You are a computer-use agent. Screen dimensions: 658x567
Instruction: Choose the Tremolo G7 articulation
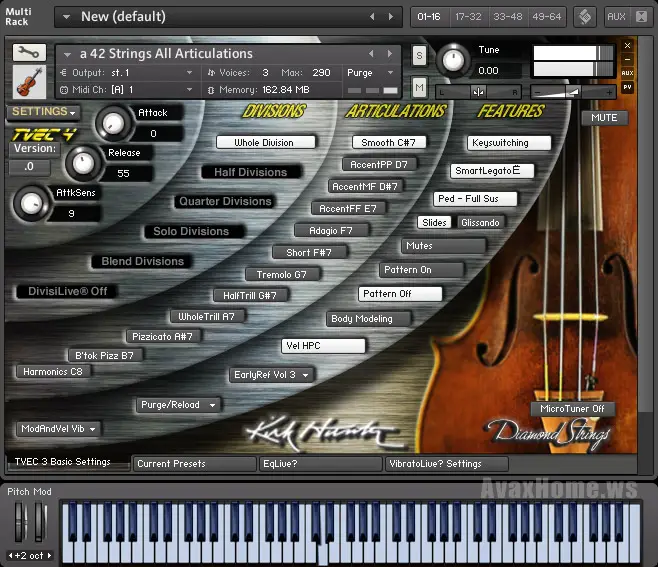(282, 274)
